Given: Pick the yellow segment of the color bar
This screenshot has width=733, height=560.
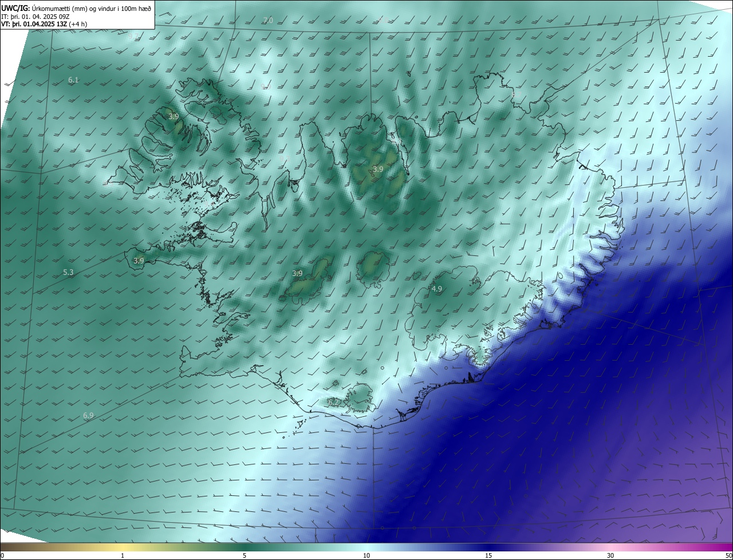Looking at the screenshot, I should (x=123, y=547).
